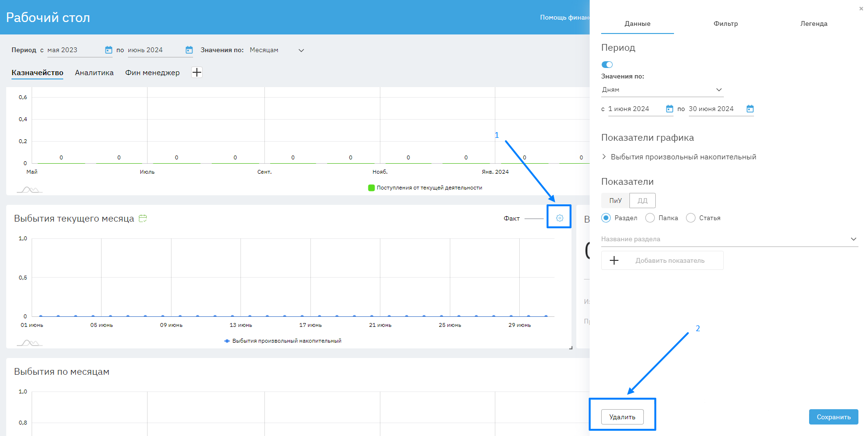Click calendar icon next to Выбытия текущего месяца title

click(x=142, y=219)
